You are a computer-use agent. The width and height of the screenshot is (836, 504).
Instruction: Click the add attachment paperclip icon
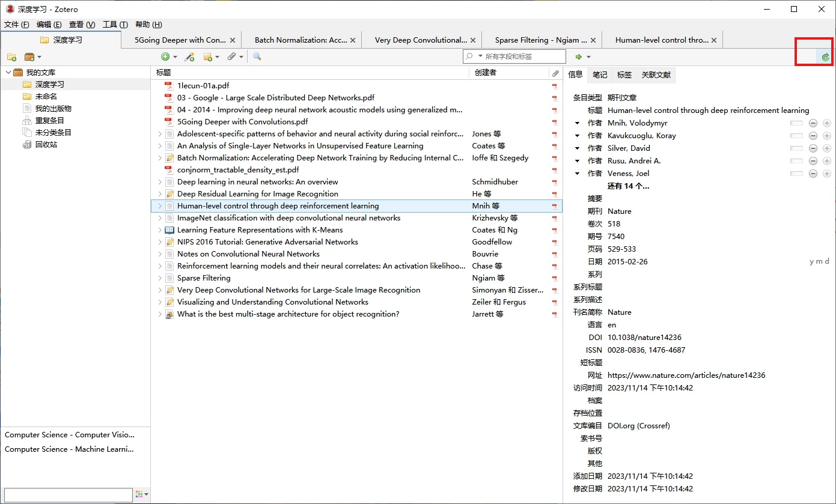click(231, 56)
